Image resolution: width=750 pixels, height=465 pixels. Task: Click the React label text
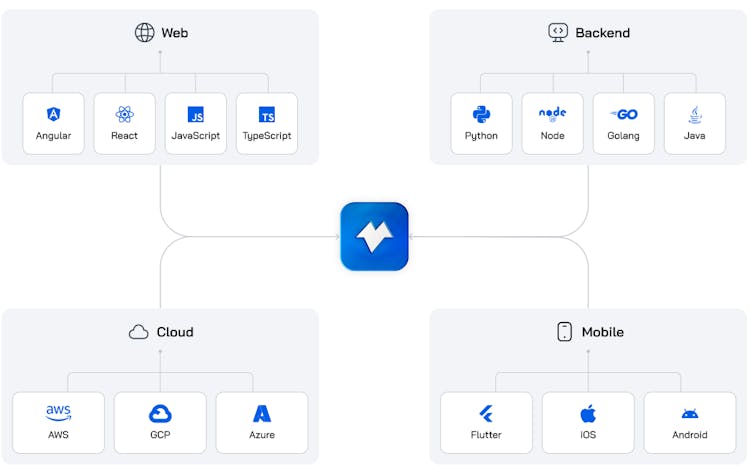tap(124, 136)
